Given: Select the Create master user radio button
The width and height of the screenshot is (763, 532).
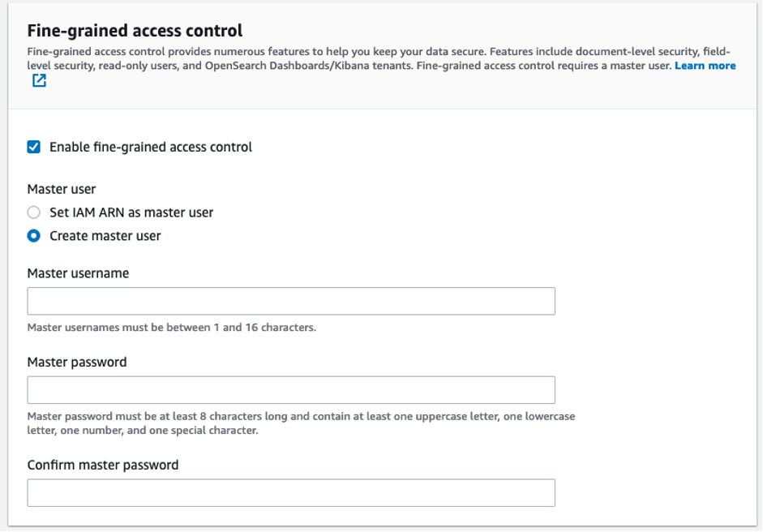Looking at the screenshot, I should tap(34, 236).
